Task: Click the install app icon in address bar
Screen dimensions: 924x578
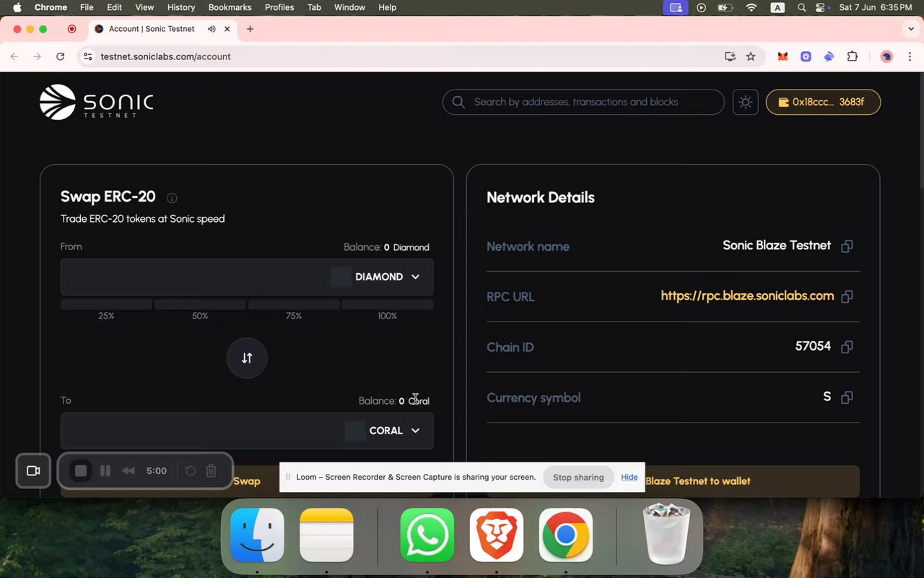Action: (730, 56)
